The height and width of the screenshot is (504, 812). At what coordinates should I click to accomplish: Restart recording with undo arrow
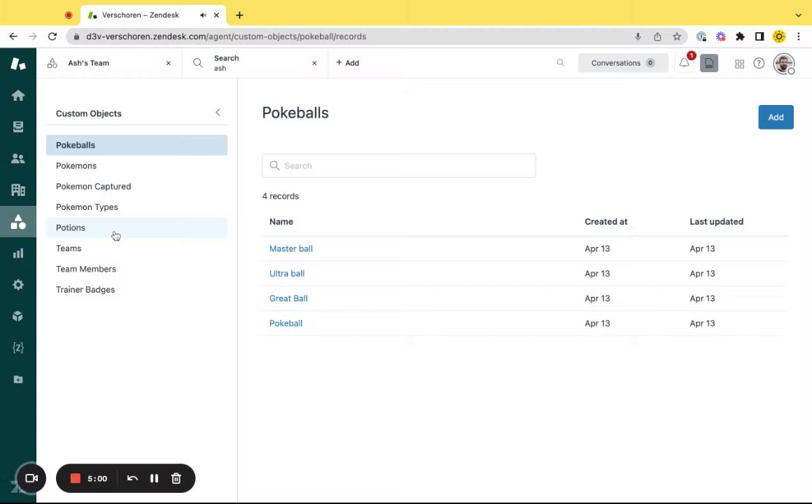[132, 478]
